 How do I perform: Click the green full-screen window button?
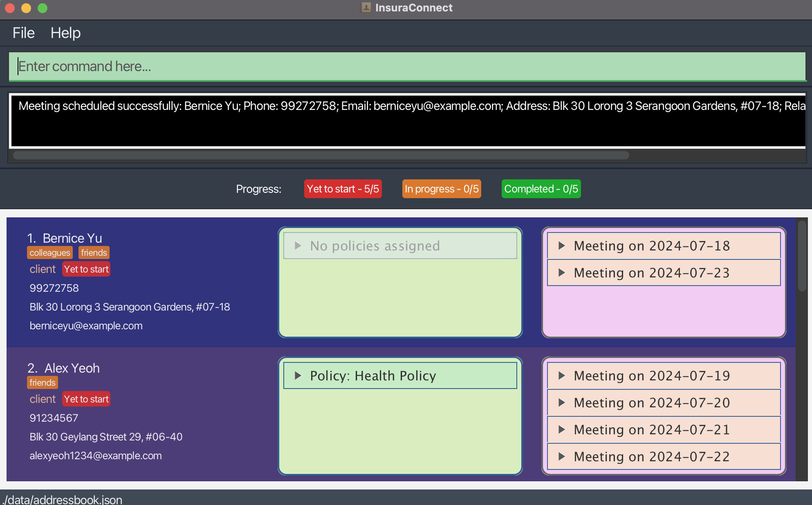coord(43,8)
